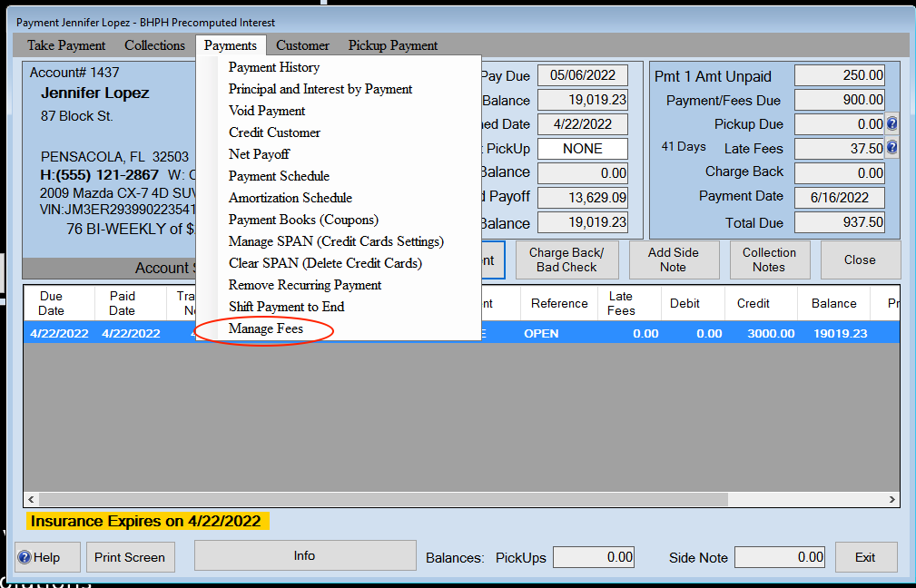Choose Void Payment in the menu
This screenshot has height=588, width=916.
267,111
